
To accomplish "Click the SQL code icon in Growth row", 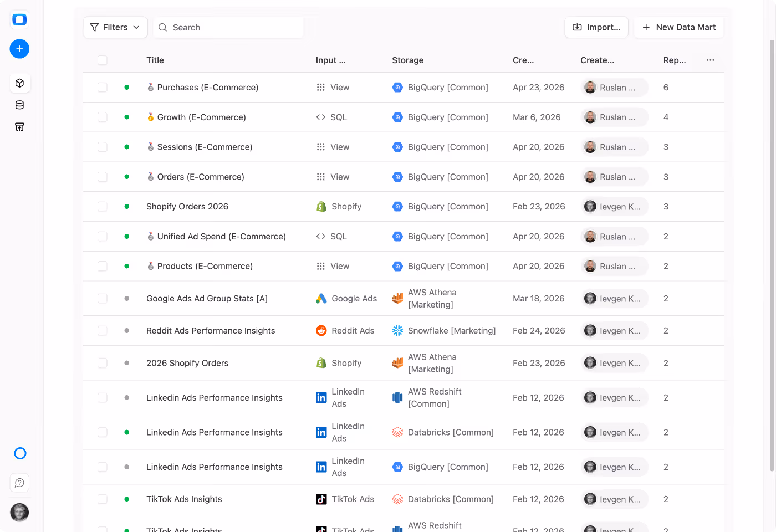I will click(321, 117).
